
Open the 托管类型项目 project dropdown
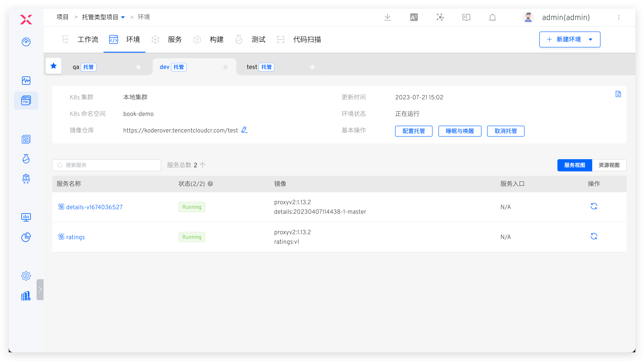(123, 17)
